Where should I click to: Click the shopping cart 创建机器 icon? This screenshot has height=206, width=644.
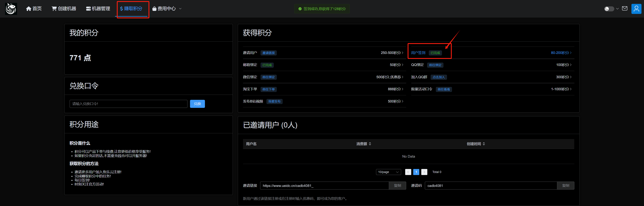pyautogui.click(x=54, y=9)
